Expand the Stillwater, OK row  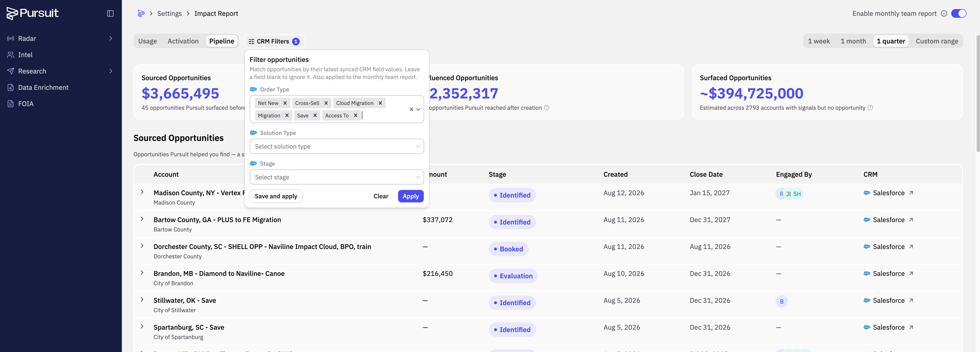pos(142,300)
